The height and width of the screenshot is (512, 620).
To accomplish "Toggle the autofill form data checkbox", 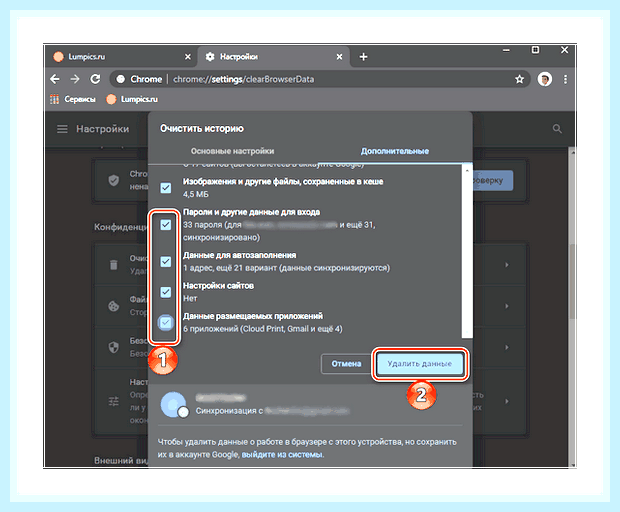I will [x=166, y=261].
